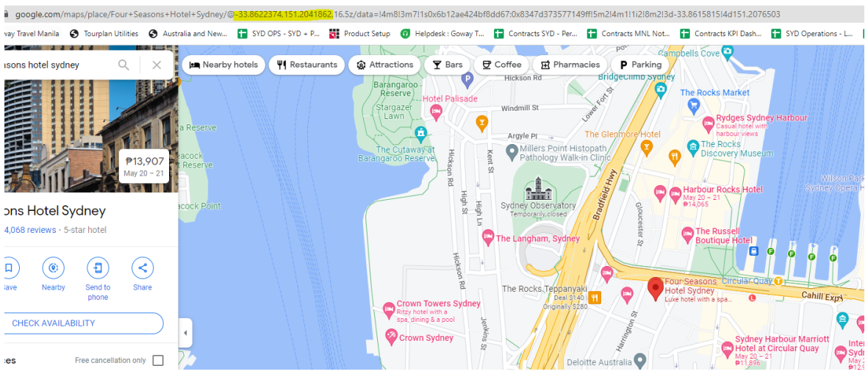Click the Crown Sydney marker
This screenshot has height=377, width=868.
pyautogui.click(x=392, y=337)
